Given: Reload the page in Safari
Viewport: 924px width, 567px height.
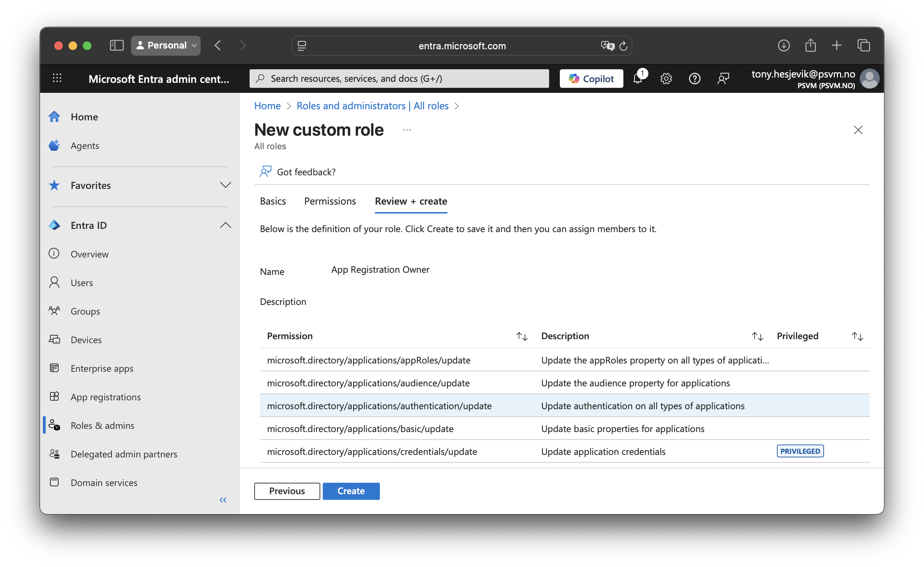Looking at the screenshot, I should pos(623,46).
